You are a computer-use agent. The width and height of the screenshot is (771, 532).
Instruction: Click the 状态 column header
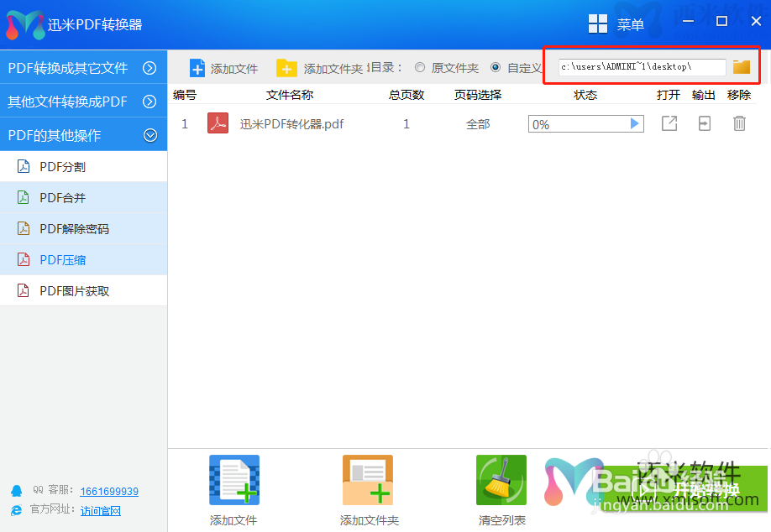585,95
